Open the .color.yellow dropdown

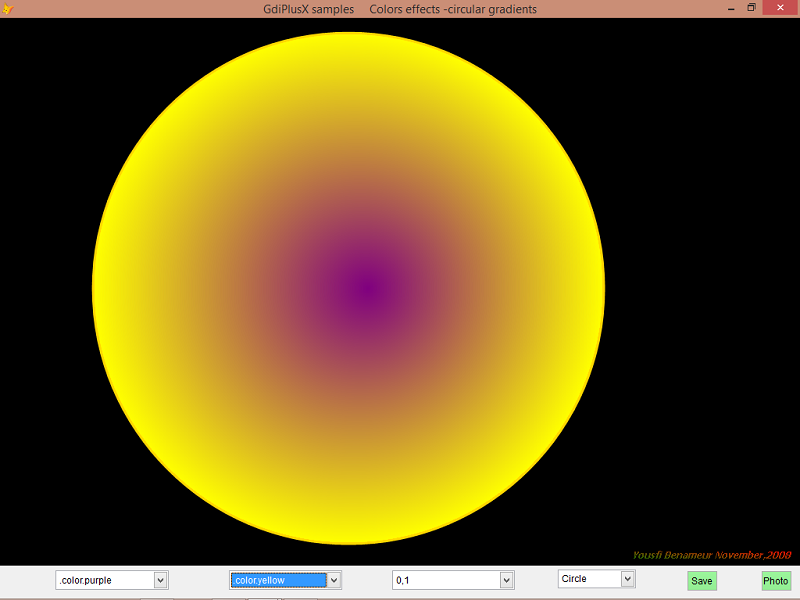[333, 580]
